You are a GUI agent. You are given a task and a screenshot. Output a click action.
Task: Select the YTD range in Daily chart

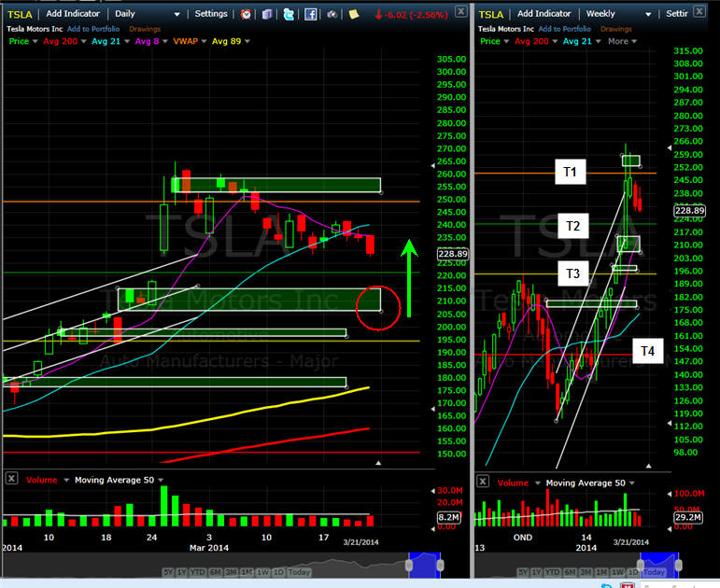[197, 572]
